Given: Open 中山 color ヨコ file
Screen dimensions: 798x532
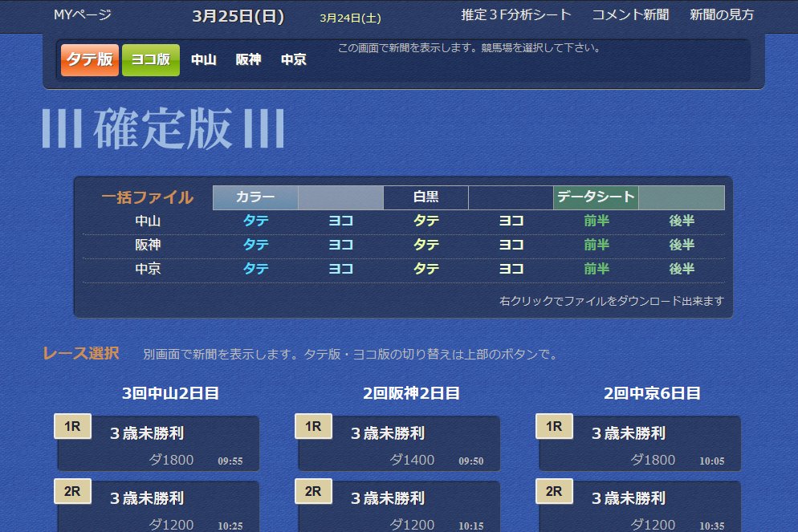Looking at the screenshot, I should [x=340, y=221].
